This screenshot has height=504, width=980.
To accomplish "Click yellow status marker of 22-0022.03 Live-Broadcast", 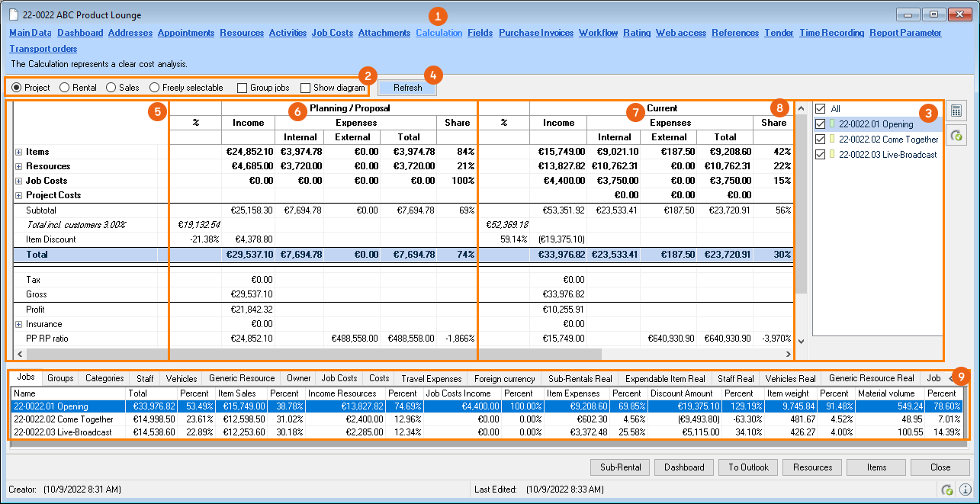I will click(833, 155).
